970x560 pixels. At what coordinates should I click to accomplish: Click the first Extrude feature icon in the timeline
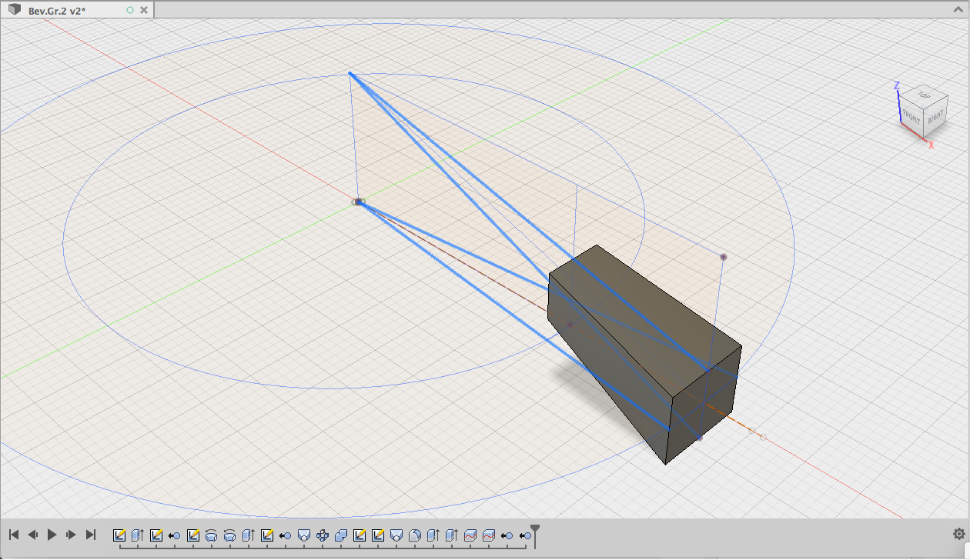pyautogui.click(x=137, y=534)
